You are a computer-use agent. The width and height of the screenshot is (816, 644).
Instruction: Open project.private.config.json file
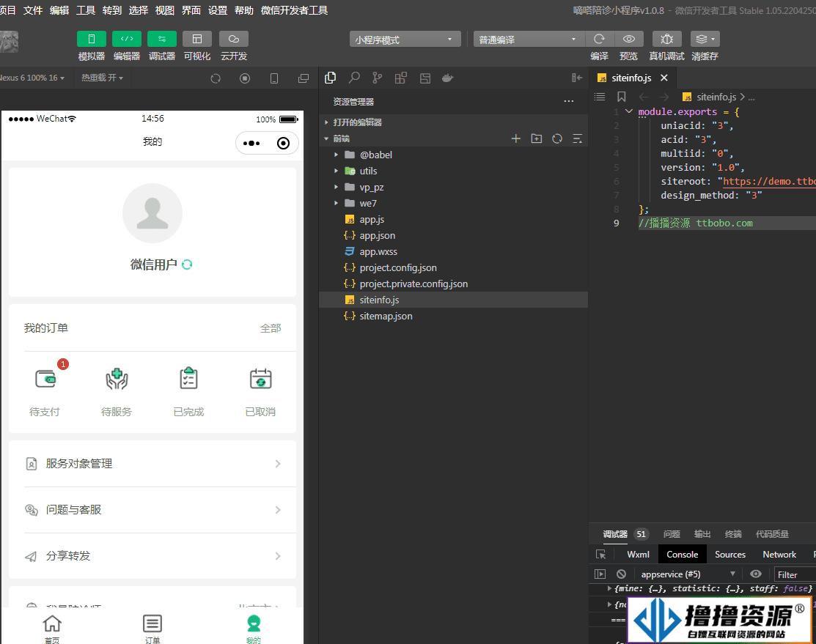point(453,284)
